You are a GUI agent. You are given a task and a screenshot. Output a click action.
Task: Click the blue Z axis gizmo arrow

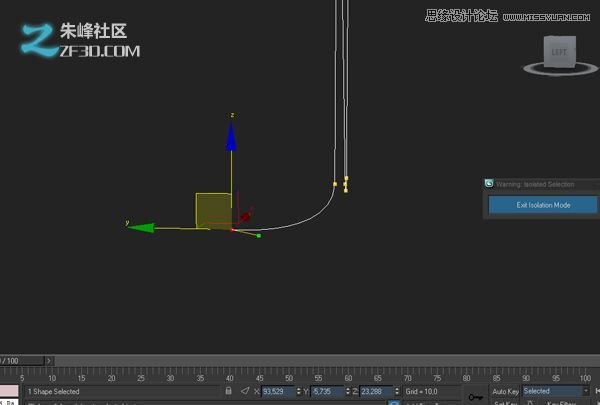tap(231, 136)
